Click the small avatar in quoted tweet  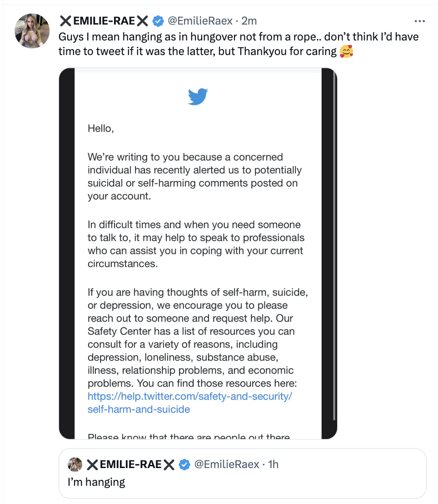(x=75, y=464)
